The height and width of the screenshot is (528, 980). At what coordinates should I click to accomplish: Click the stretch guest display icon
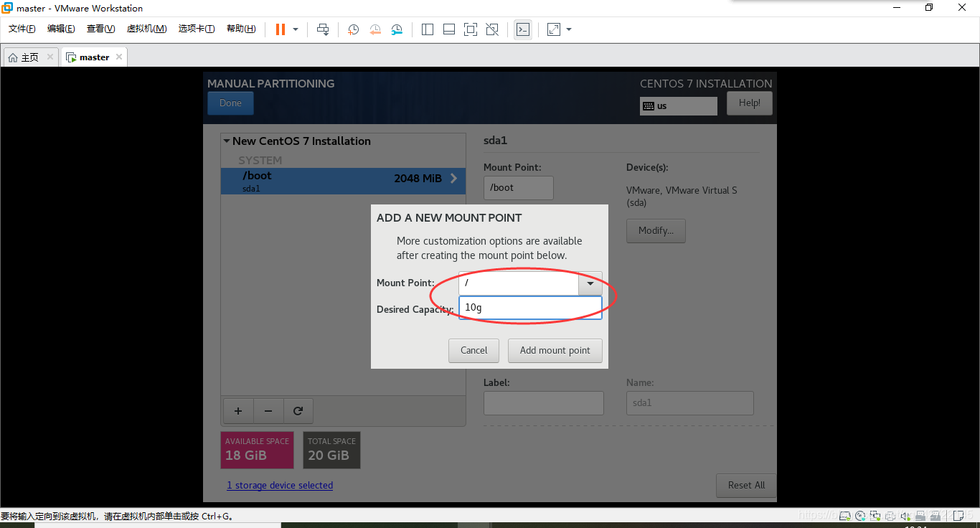click(554, 29)
